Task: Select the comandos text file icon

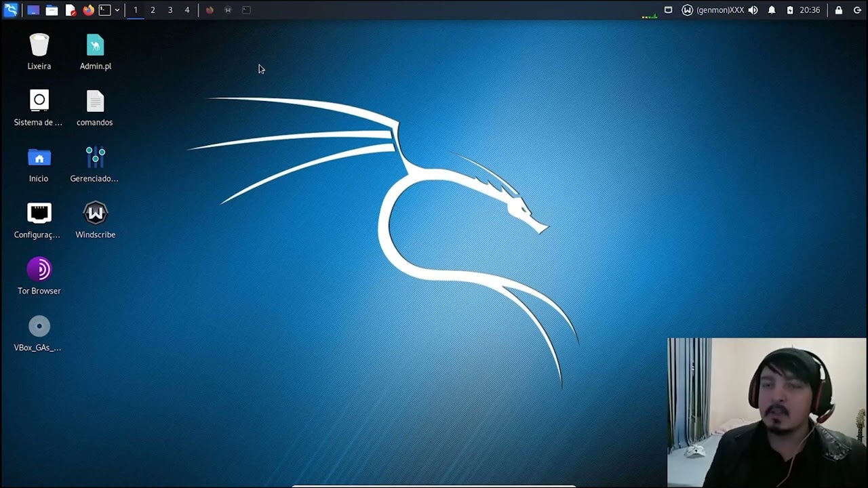Action: click(x=95, y=108)
